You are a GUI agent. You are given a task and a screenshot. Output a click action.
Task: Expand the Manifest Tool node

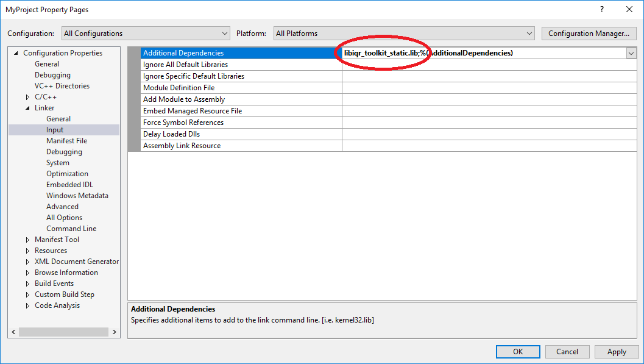coord(27,239)
